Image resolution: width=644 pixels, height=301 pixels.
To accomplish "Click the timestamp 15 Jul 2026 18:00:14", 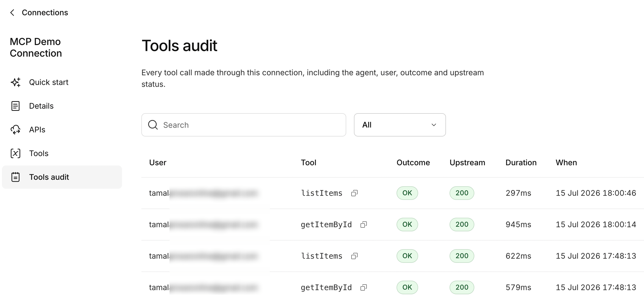I will coord(596,225).
